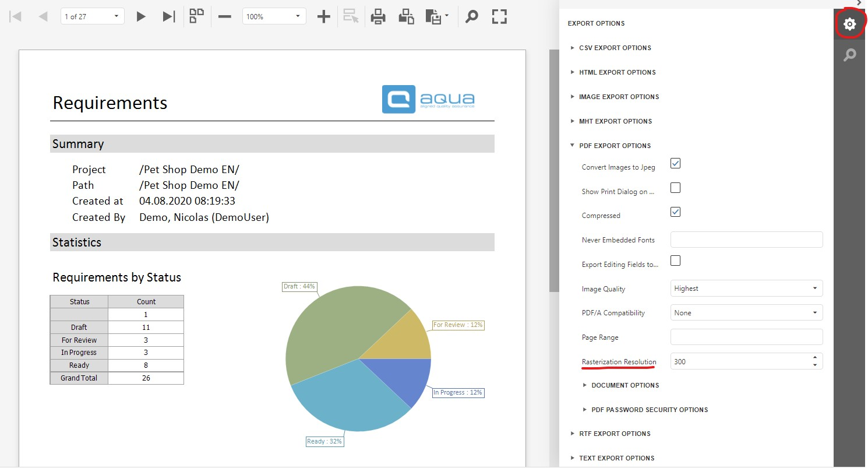Go to the next report page
The height and width of the screenshot is (468, 868).
(x=141, y=17)
